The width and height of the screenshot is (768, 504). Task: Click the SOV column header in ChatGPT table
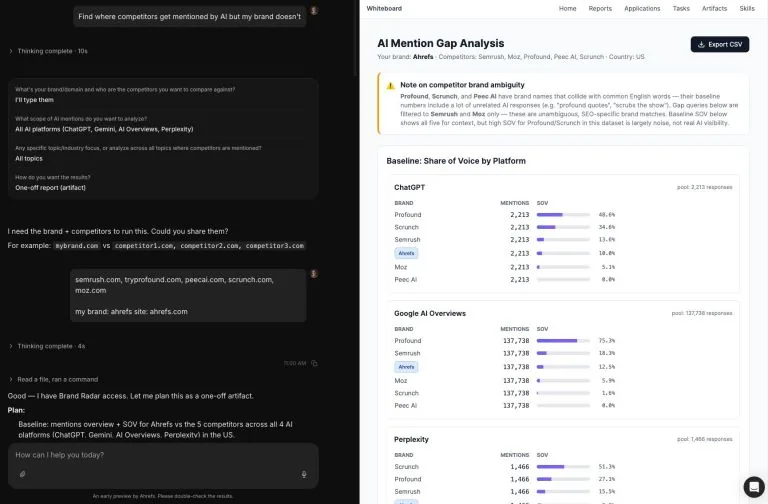(x=542, y=203)
